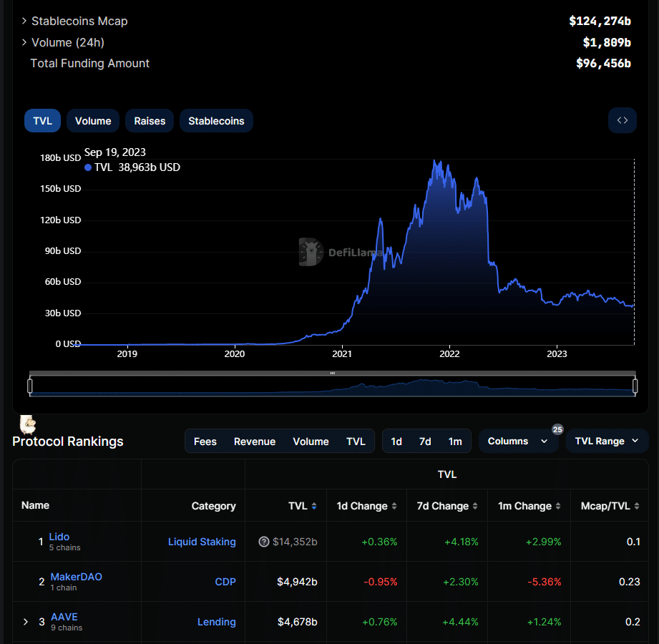This screenshot has height=644, width=659.
Task: Open the embed chart code icon
Action: (622, 121)
